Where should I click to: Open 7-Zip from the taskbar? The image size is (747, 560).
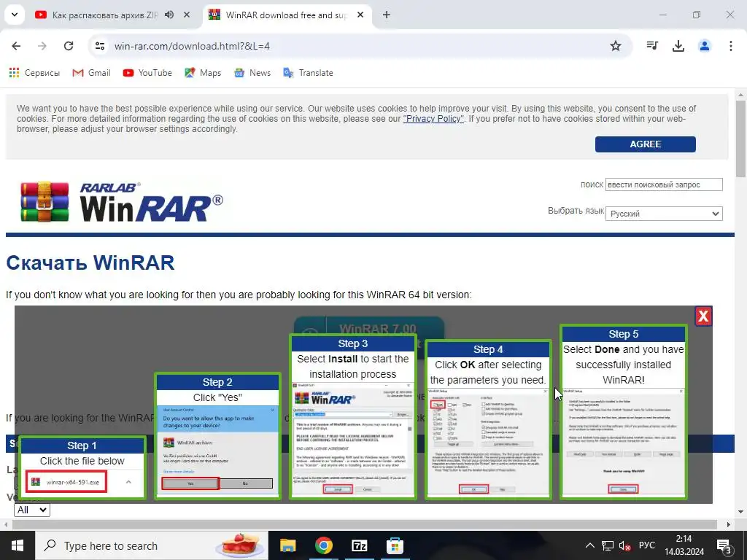pyautogui.click(x=359, y=545)
